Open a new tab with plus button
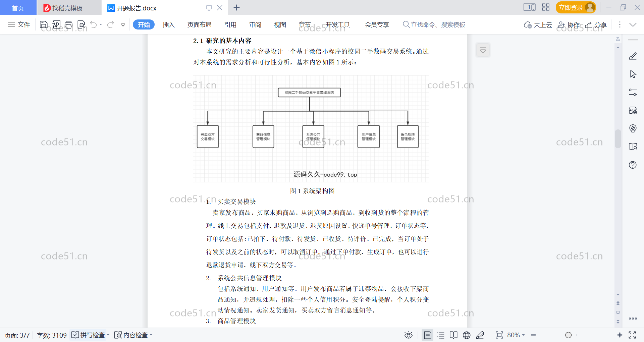The image size is (644, 342). coord(236,8)
